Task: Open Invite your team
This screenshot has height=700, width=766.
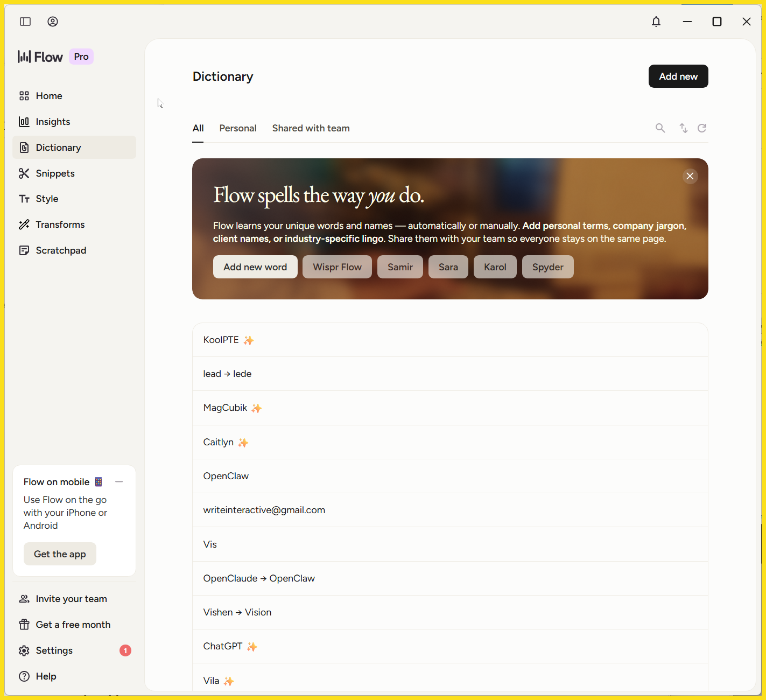Action: [74, 599]
